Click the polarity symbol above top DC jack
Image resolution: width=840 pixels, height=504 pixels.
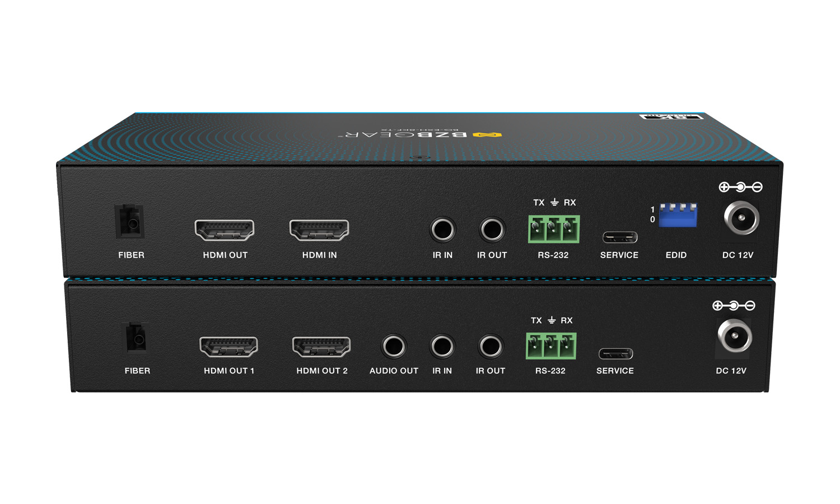740,187
